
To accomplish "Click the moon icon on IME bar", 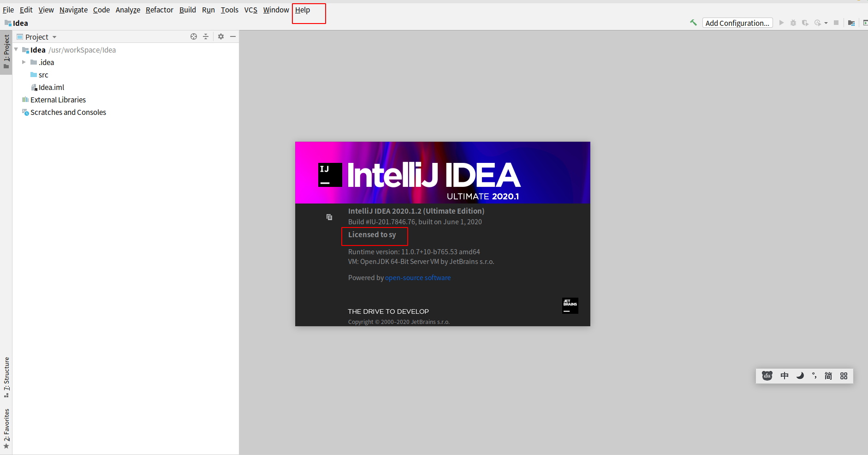I will (x=800, y=376).
